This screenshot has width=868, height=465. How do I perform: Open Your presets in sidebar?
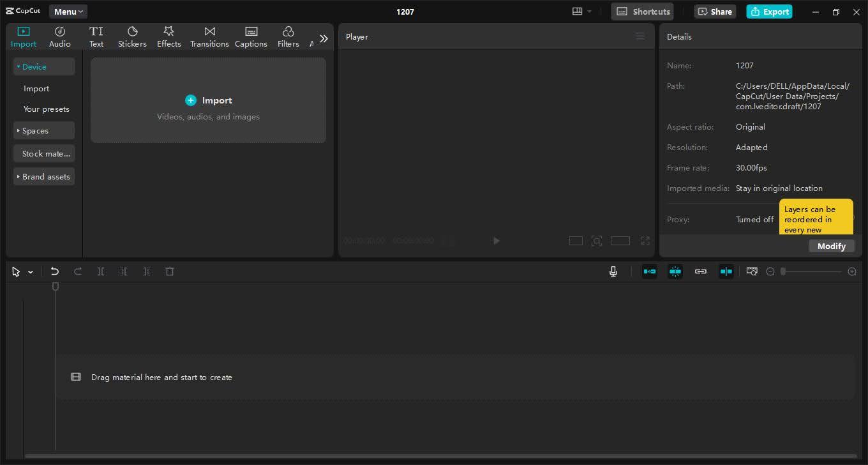coord(47,109)
